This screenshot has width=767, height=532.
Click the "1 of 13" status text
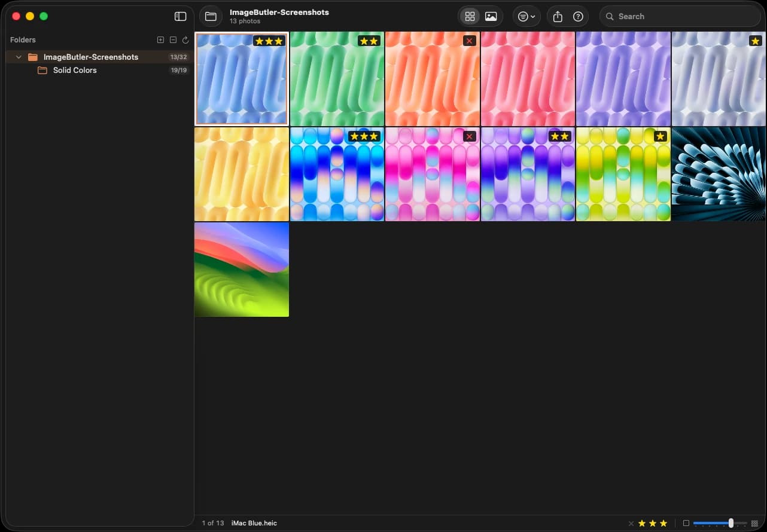tap(213, 524)
